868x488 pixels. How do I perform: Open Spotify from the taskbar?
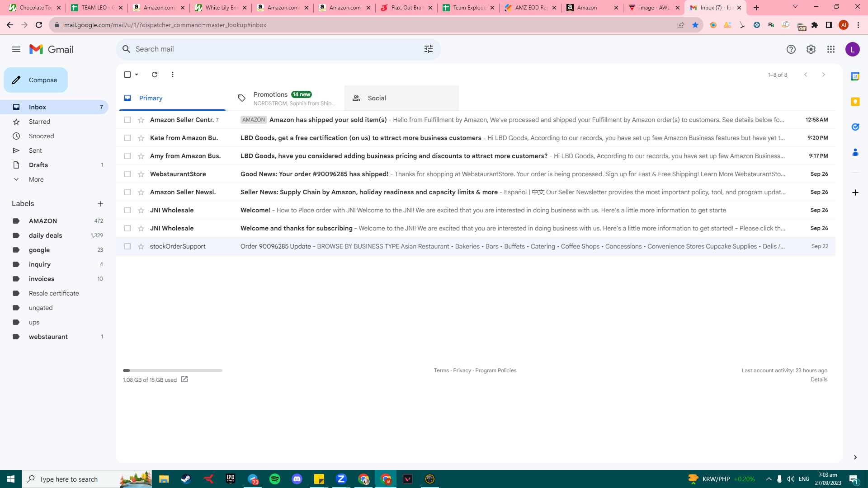[x=275, y=479]
